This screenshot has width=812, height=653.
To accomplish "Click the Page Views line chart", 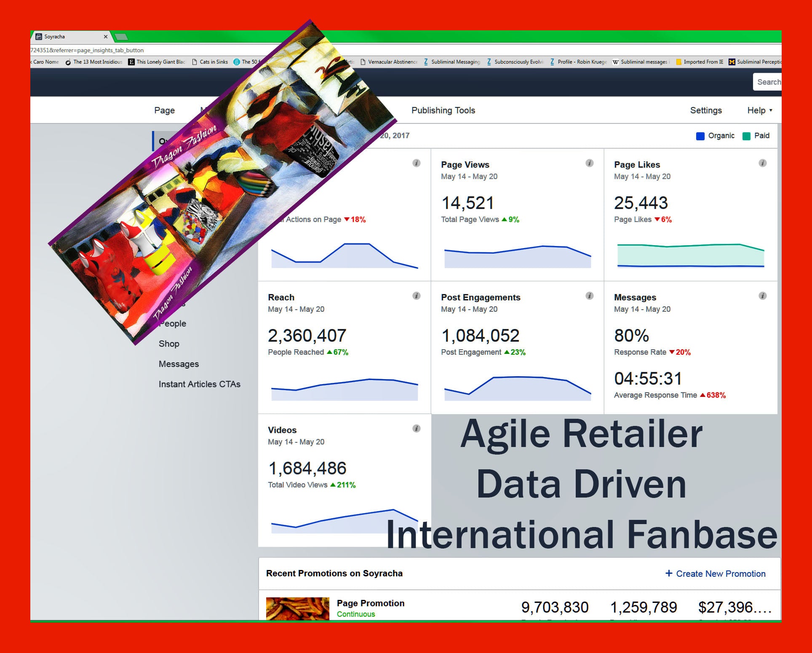I will click(x=518, y=257).
